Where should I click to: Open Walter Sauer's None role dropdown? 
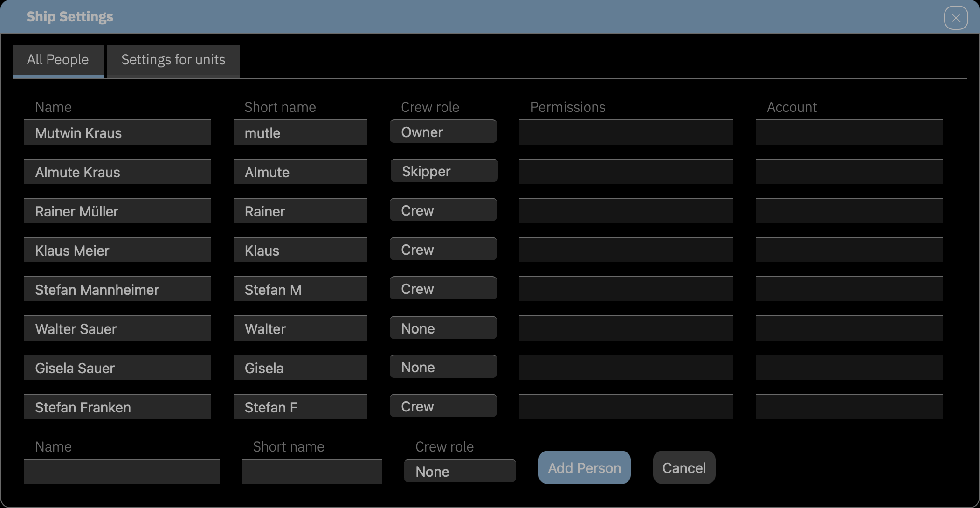pyautogui.click(x=443, y=327)
